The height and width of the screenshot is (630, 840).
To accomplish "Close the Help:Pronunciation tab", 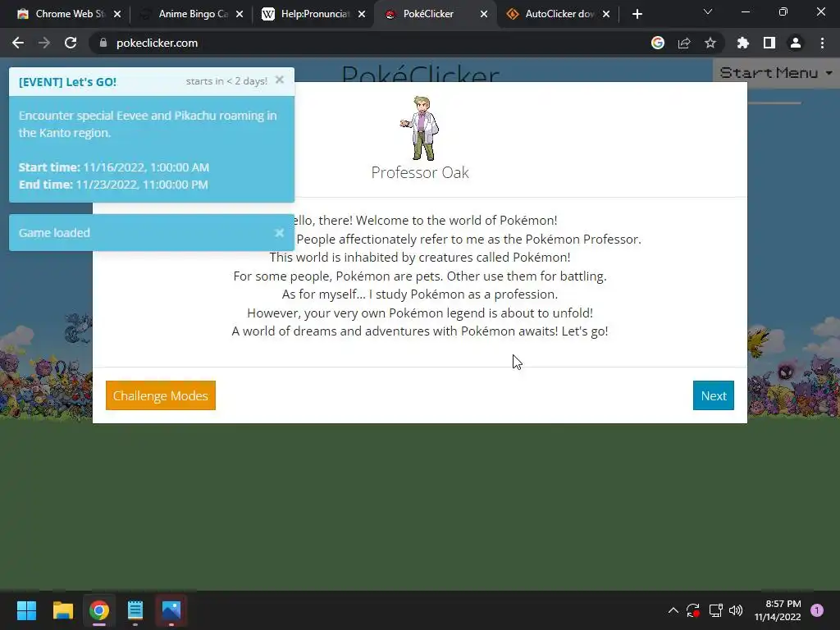I will click(362, 14).
